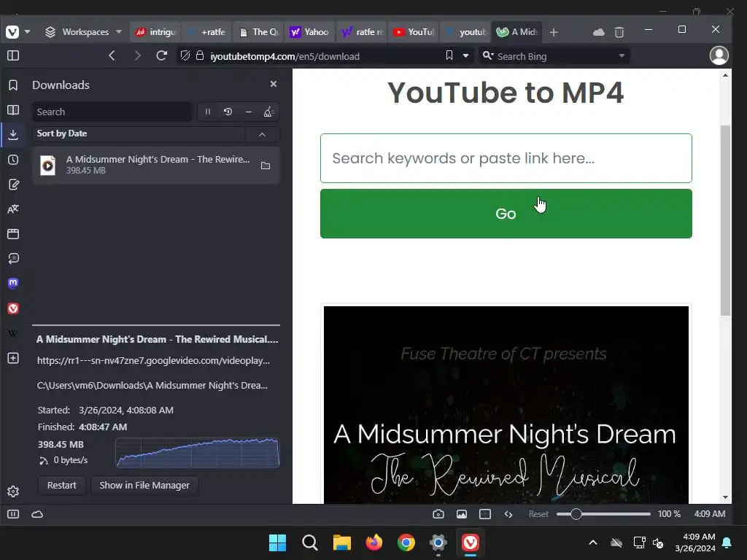
Task: Open the Downloads panel icon
Action: tap(13, 135)
